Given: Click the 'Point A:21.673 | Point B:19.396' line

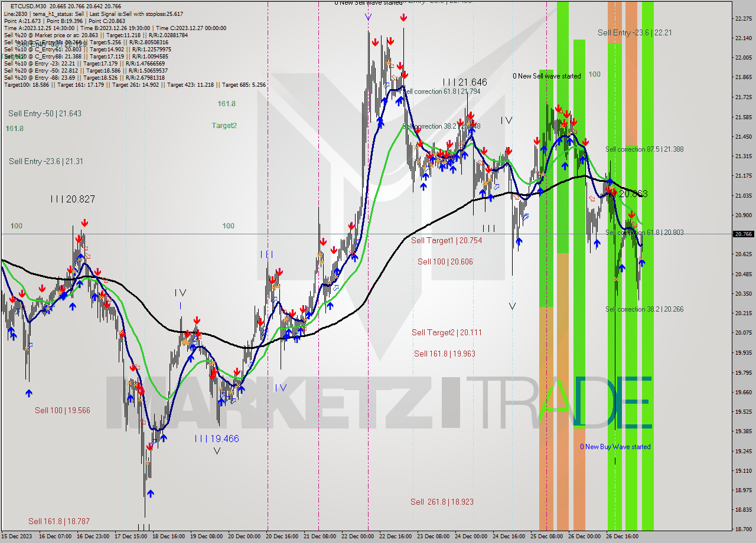Looking at the screenshot, I should (x=64, y=21).
